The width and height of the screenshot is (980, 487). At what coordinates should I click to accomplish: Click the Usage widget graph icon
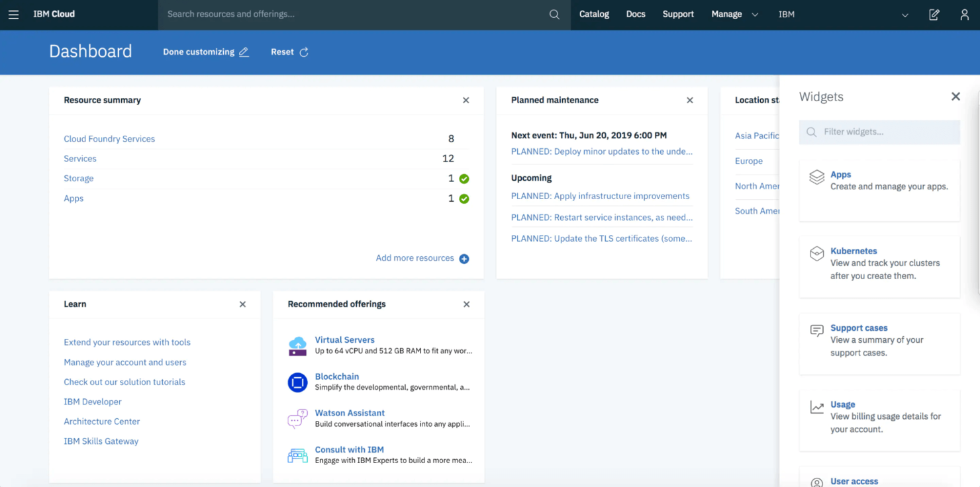click(816, 406)
